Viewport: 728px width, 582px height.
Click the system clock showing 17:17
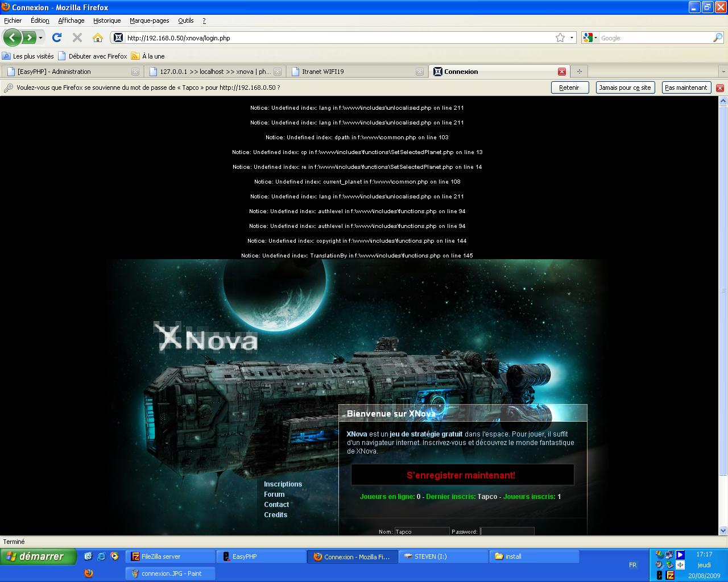tap(704, 554)
